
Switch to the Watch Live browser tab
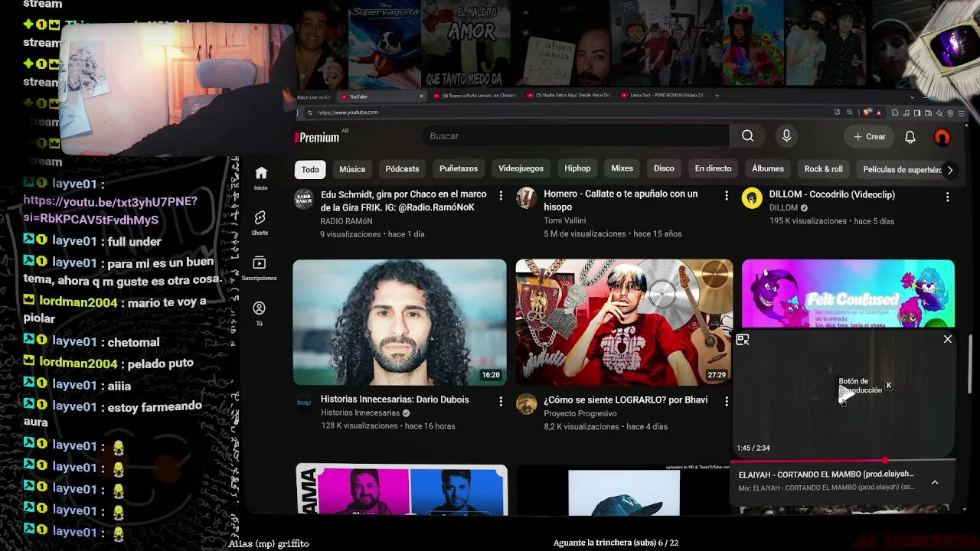coord(314,97)
